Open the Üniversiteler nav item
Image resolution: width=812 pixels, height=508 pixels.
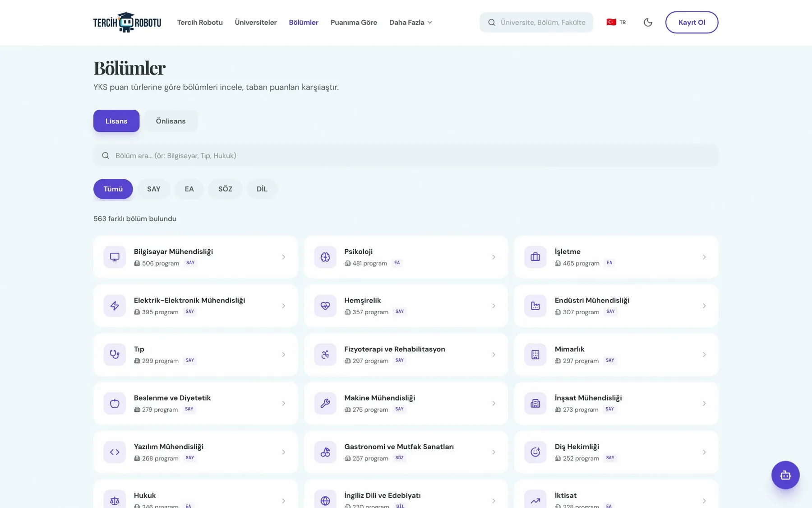click(256, 22)
